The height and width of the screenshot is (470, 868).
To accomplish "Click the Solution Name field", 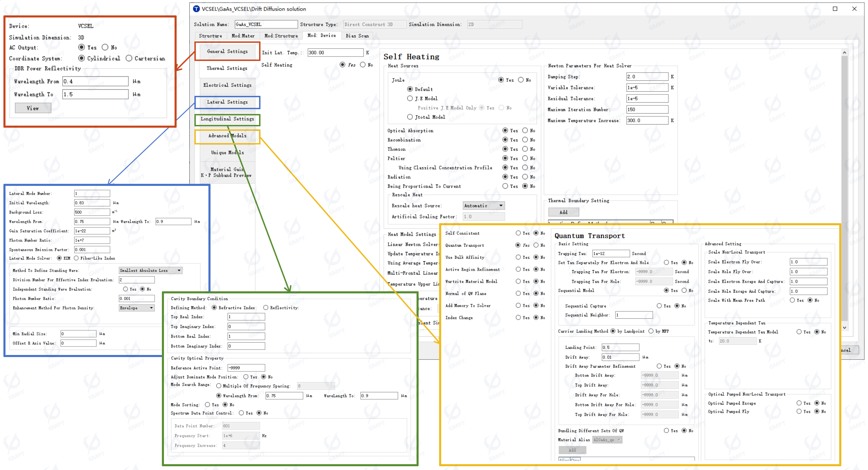I will 266,24.
